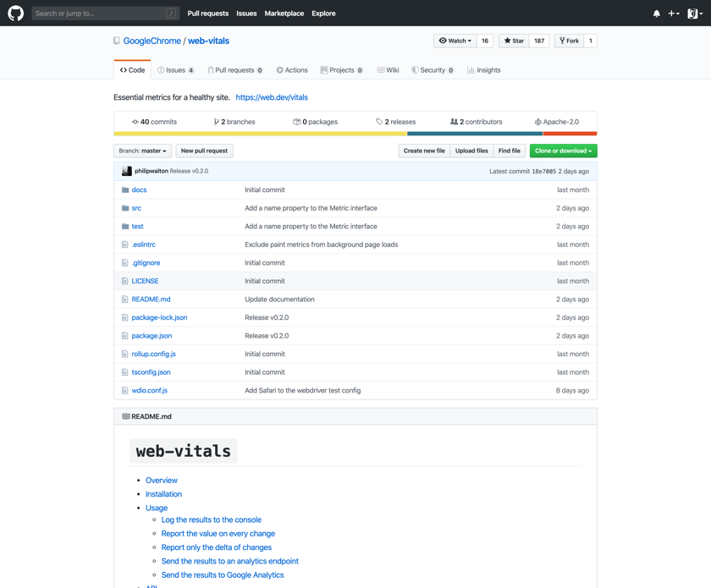Screen dimensions: 711x588
Task: Click the red language bar segment
Action: click(570, 134)
